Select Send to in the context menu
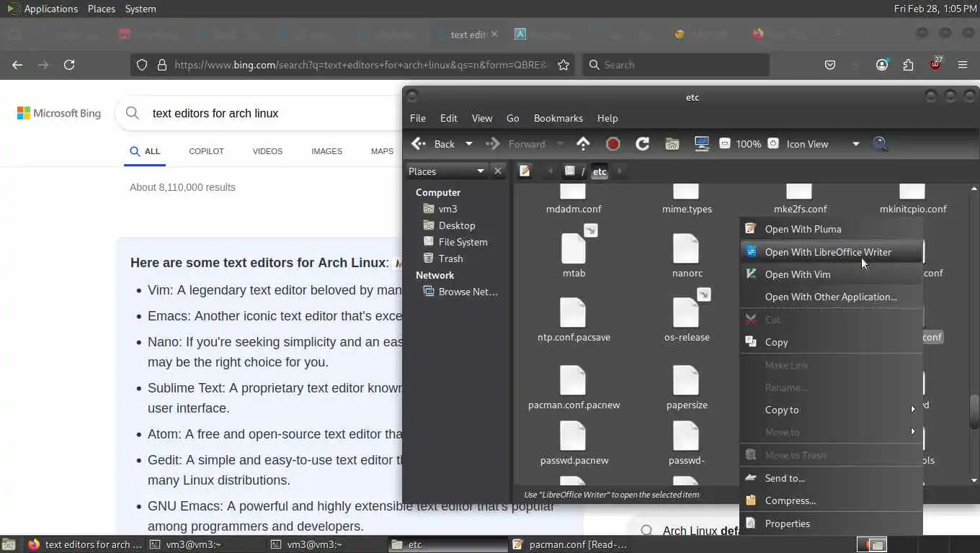Viewport: 980px width, 553px height. [831, 478]
